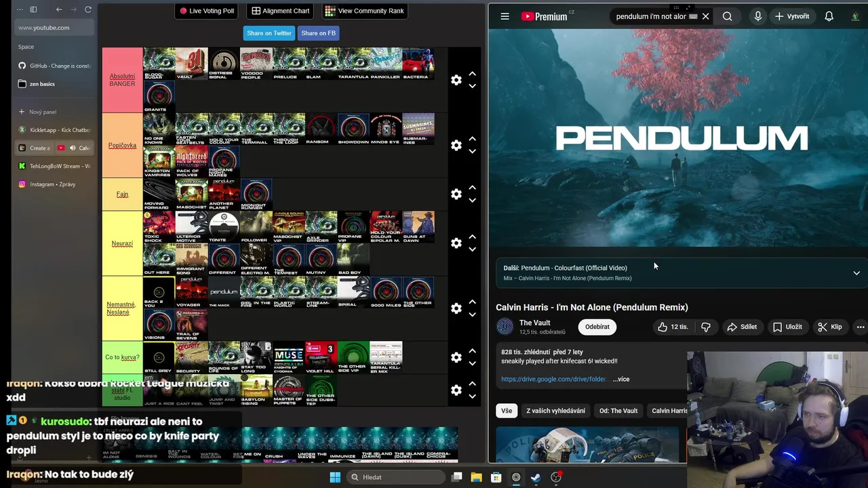Open Windows Task View
Image resolution: width=868 pixels, height=488 pixels.
457,477
